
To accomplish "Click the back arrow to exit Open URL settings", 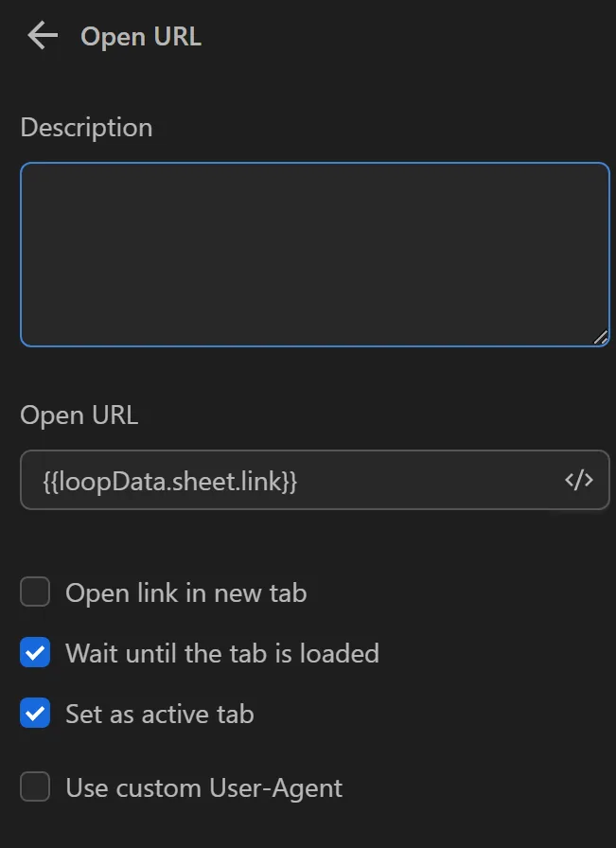I will 42,35.
